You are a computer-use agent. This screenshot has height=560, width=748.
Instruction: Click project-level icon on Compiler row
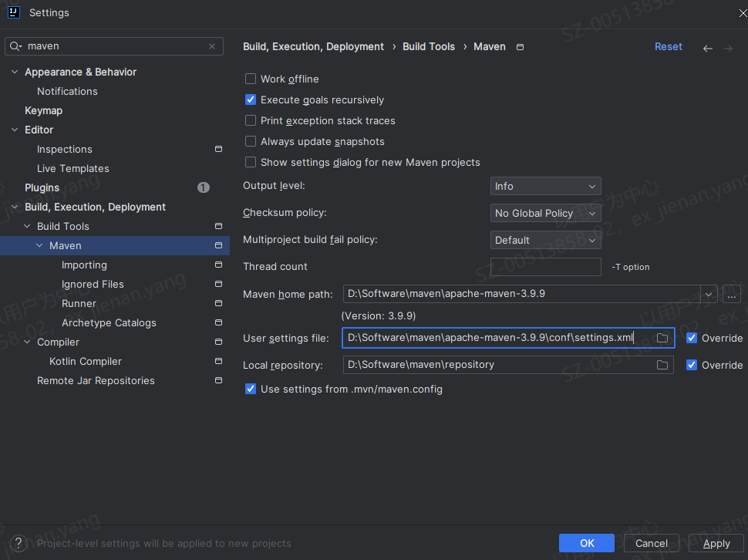pyautogui.click(x=218, y=342)
